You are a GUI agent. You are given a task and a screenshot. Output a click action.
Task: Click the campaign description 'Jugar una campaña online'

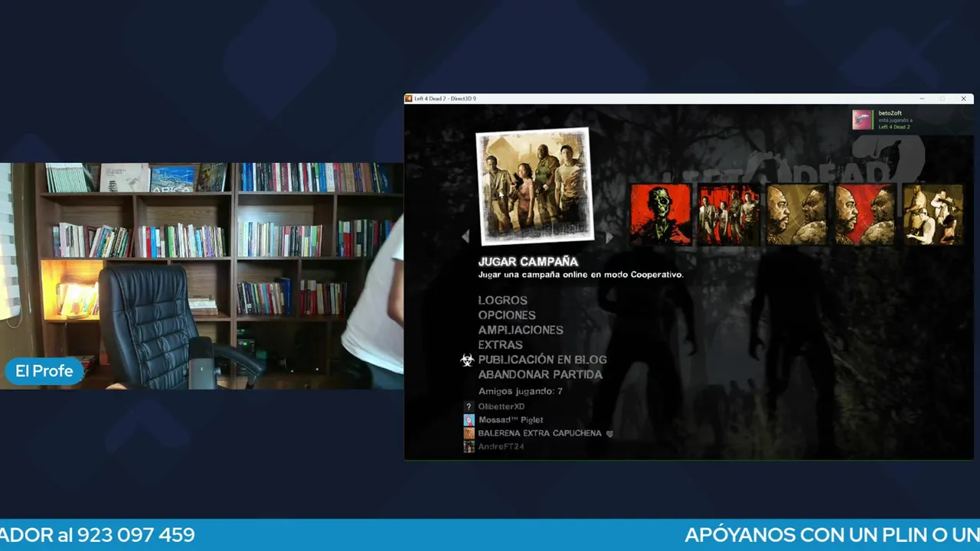(x=580, y=275)
